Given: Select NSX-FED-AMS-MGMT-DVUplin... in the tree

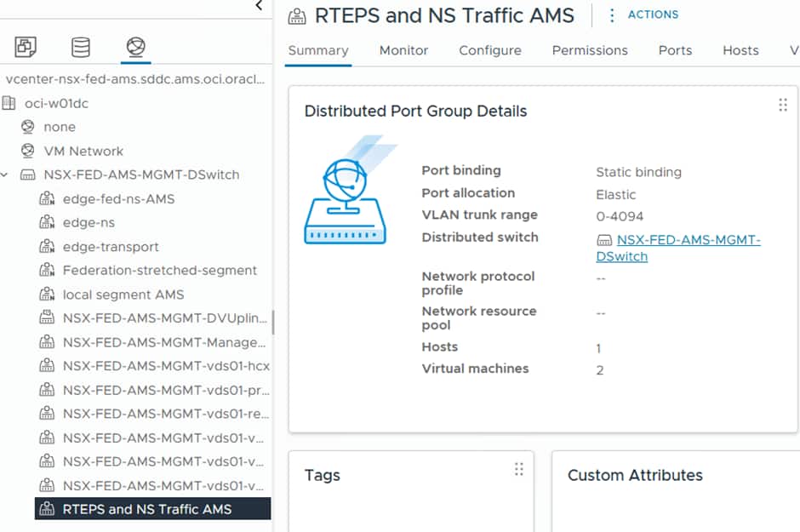Looking at the screenshot, I should click(165, 318).
